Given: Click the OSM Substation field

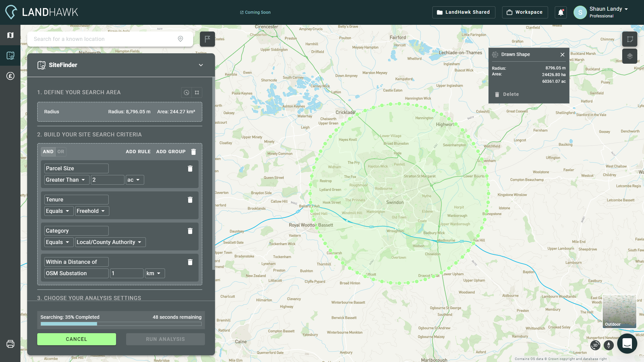Looking at the screenshot, I should (x=76, y=274).
